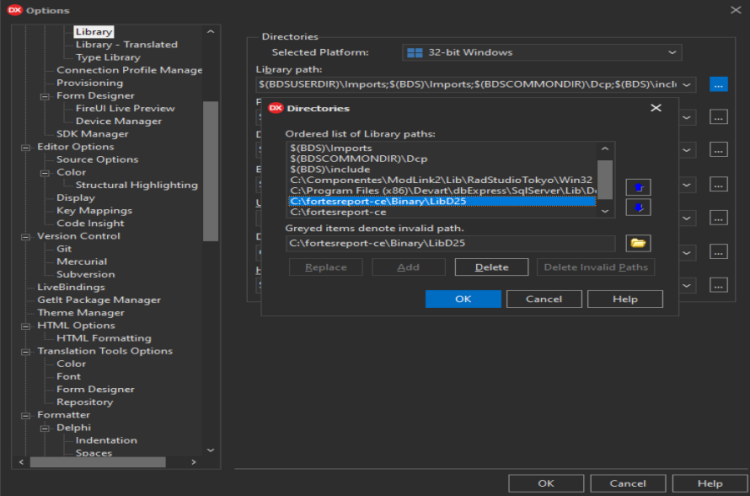
Task: Click Delete button in Directories dialog
Action: 492,267
